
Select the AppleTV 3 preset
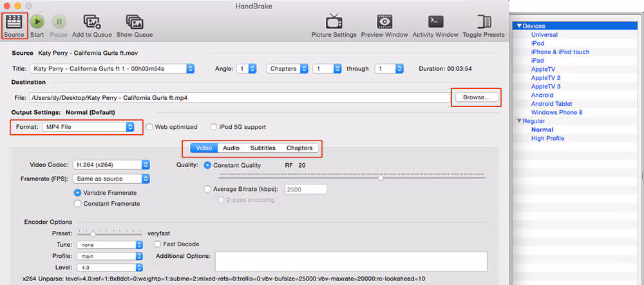coord(546,86)
